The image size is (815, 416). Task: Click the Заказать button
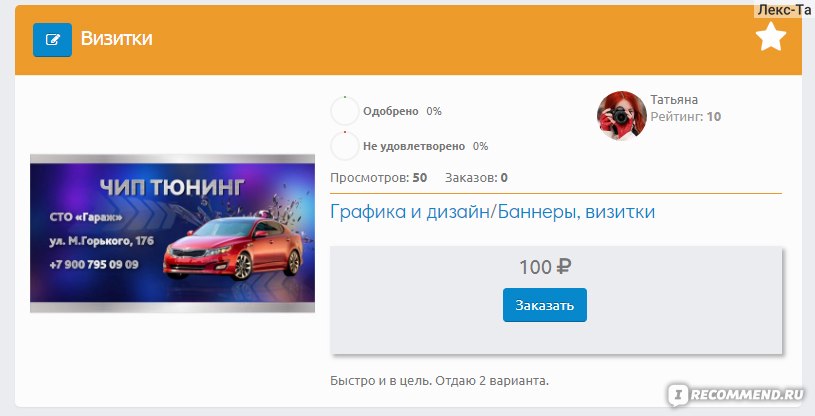pyautogui.click(x=545, y=305)
